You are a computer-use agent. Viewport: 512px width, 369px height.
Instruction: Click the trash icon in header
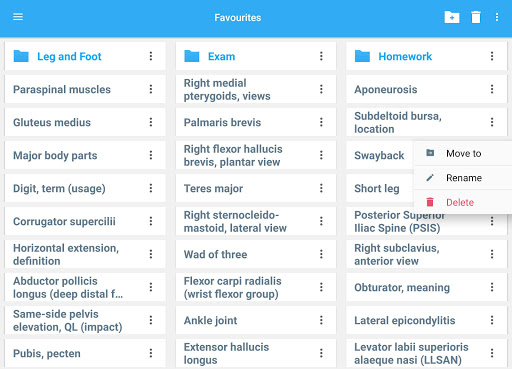click(476, 17)
